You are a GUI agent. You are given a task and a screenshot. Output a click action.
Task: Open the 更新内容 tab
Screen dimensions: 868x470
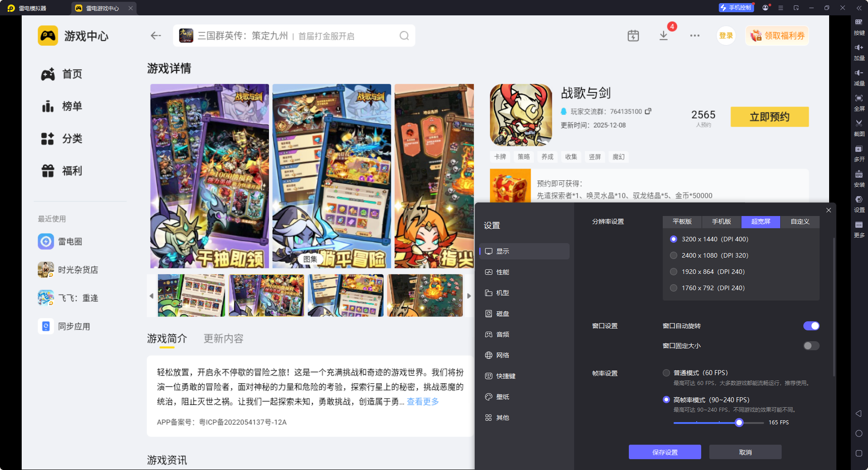point(223,338)
